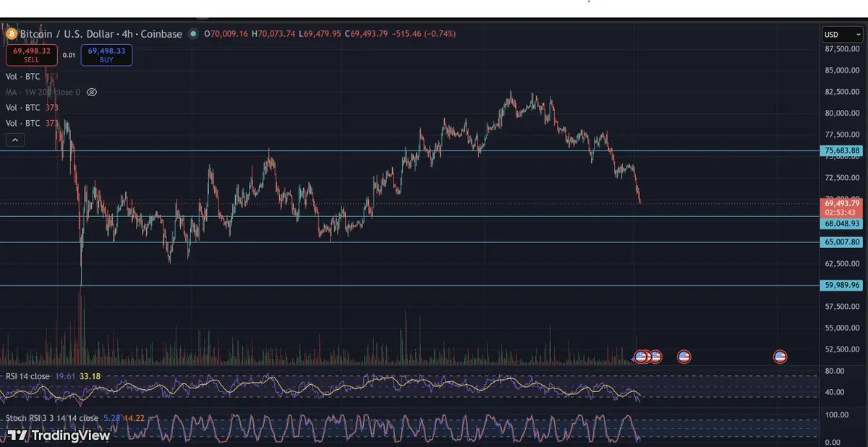Select the RSI 14 close legend
The image size is (868, 447).
27,377
